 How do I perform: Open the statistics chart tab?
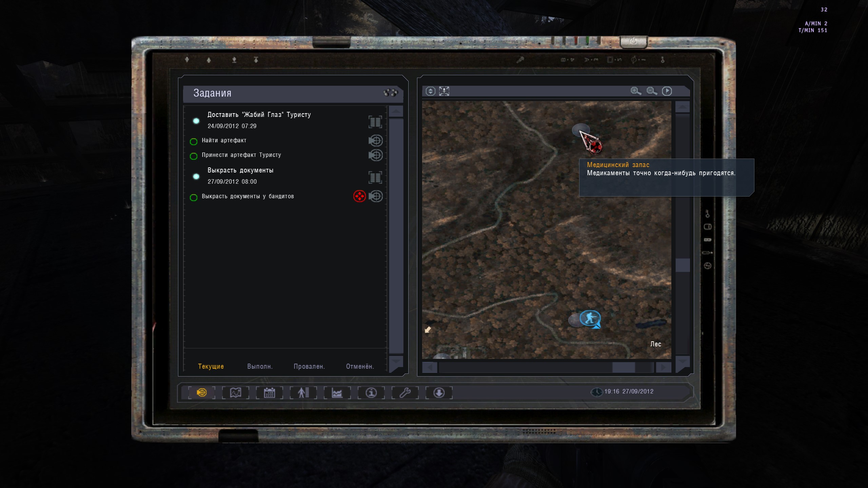coord(337,392)
